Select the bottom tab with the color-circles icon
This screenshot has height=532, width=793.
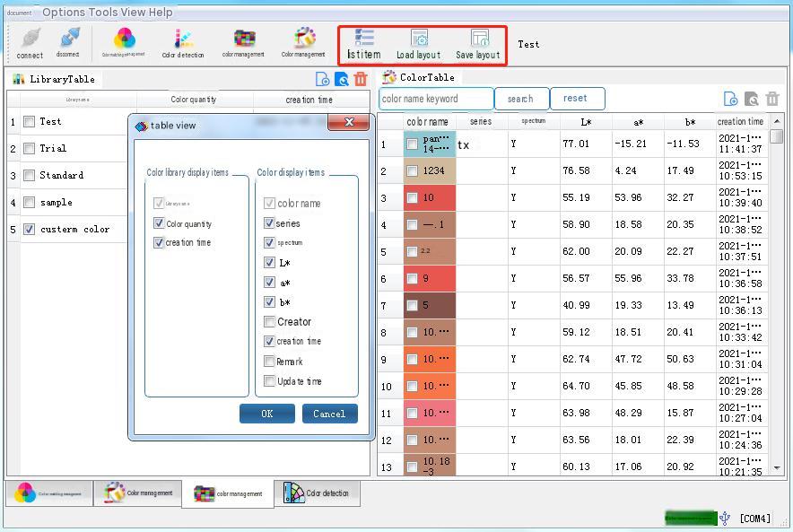(49, 493)
